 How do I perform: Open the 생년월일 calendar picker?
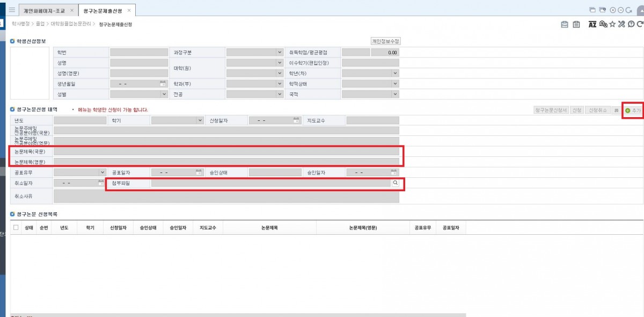point(163,84)
